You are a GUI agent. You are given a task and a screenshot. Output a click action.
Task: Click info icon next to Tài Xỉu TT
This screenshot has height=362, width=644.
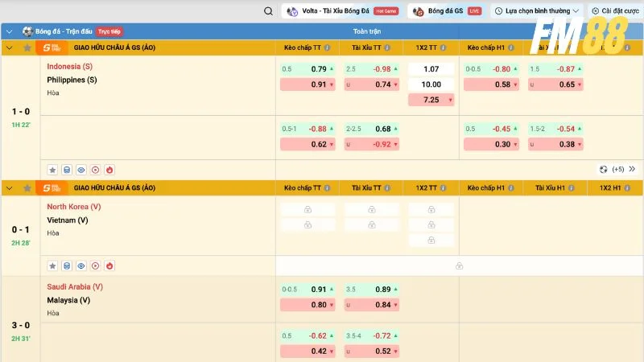[x=388, y=48]
